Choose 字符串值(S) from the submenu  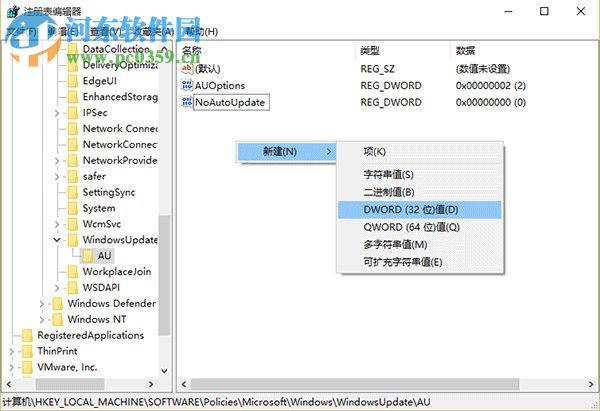pos(420,175)
